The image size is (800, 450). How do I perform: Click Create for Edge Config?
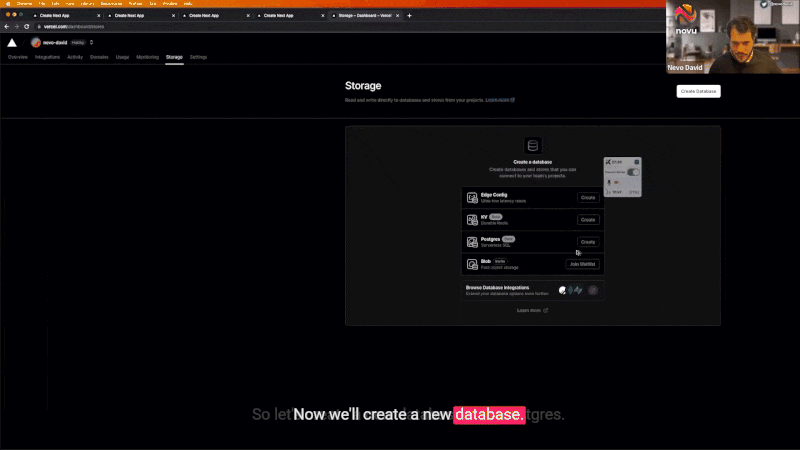tap(588, 197)
